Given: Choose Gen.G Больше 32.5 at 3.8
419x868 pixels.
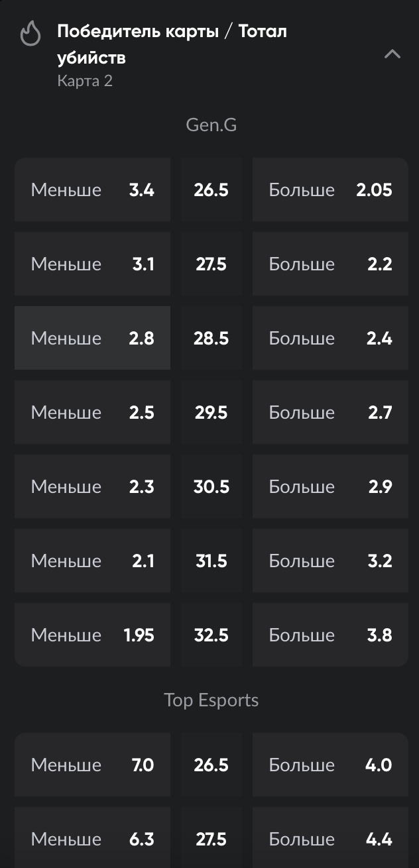Looking at the screenshot, I should click(330, 635).
